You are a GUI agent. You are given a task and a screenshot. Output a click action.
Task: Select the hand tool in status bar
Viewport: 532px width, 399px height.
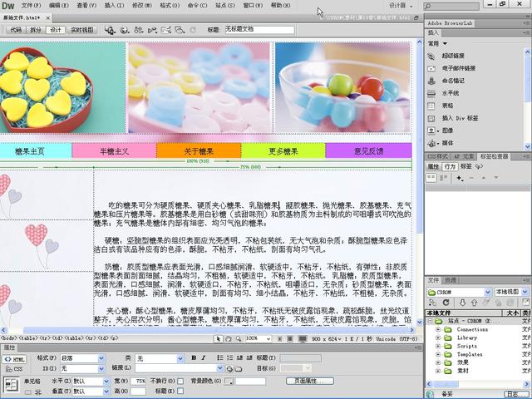click(x=229, y=338)
